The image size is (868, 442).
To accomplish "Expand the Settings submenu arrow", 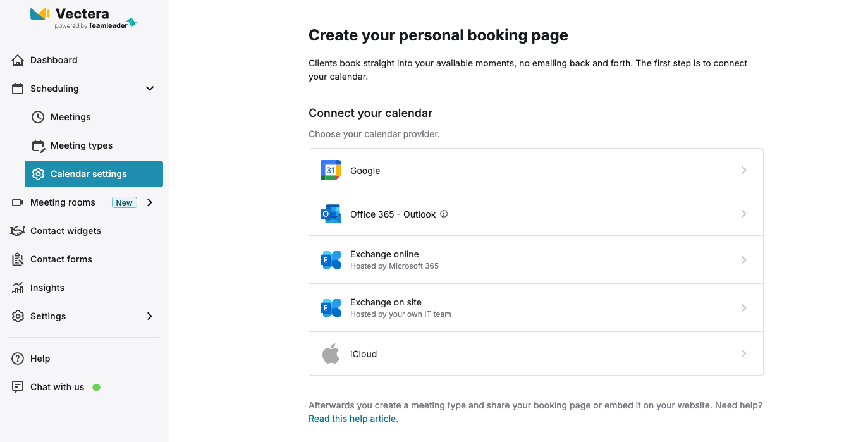I will coord(150,316).
